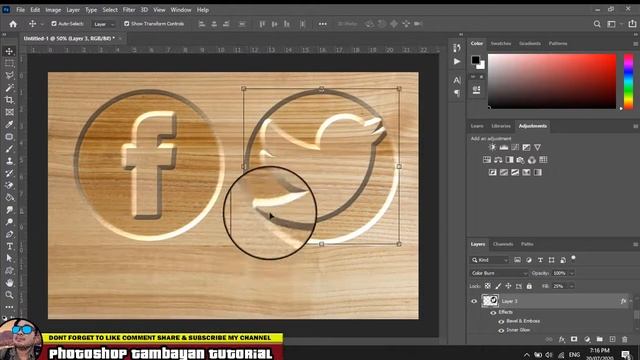Create a new layer from Layers panel
The image size is (640, 360).
[x=612, y=339]
